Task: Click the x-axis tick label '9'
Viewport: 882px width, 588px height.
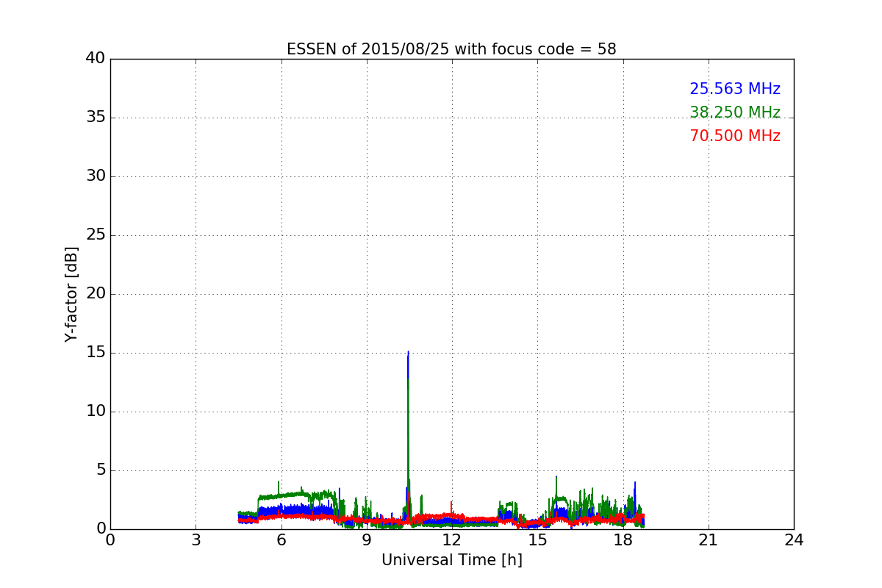Action: [x=367, y=540]
